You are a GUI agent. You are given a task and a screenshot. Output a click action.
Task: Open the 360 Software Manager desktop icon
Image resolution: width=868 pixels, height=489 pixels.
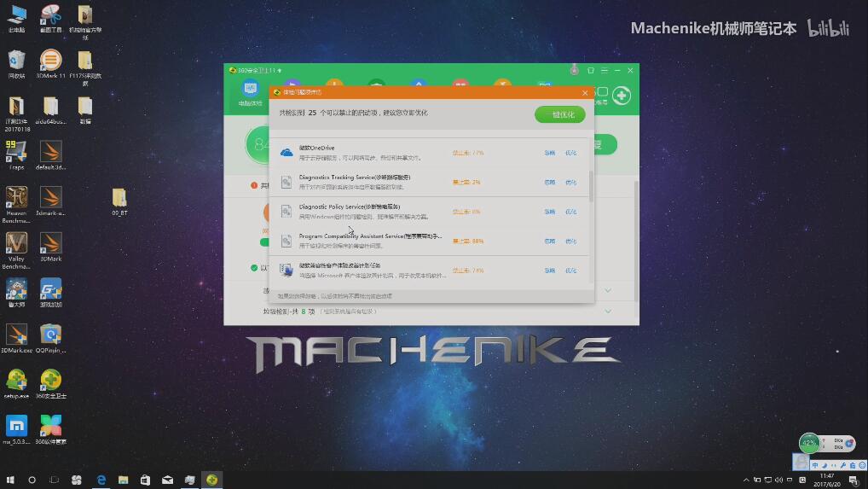pos(50,430)
